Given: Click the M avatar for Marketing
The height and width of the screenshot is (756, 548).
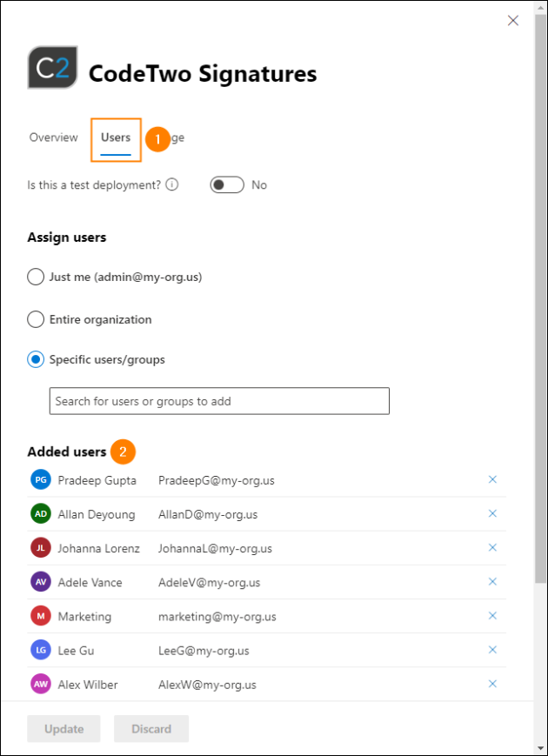Looking at the screenshot, I should click(41, 616).
